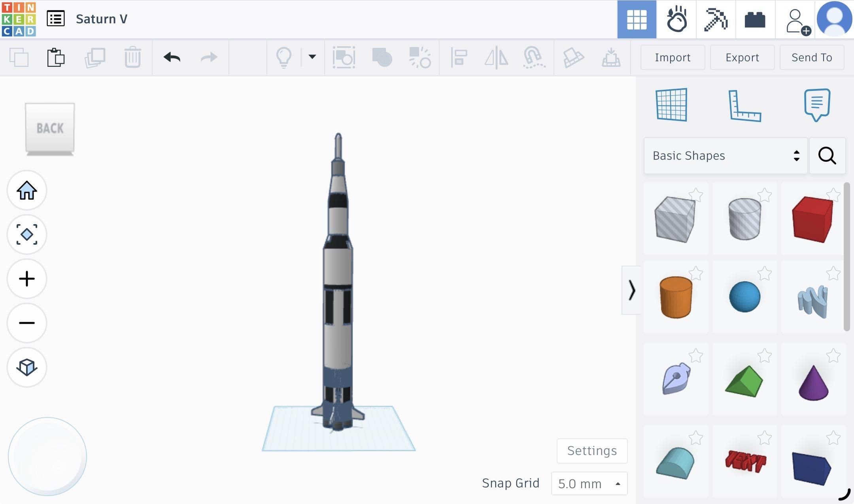Select the Group tool
The width and height of the screenshot is (854, 504).
click(x=381, y=57)
